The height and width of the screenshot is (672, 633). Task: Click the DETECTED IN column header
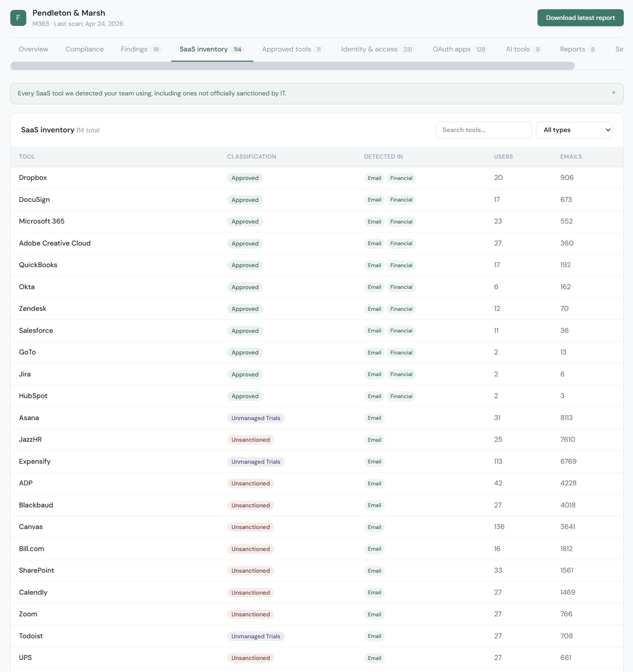click(x=383, y=157)
